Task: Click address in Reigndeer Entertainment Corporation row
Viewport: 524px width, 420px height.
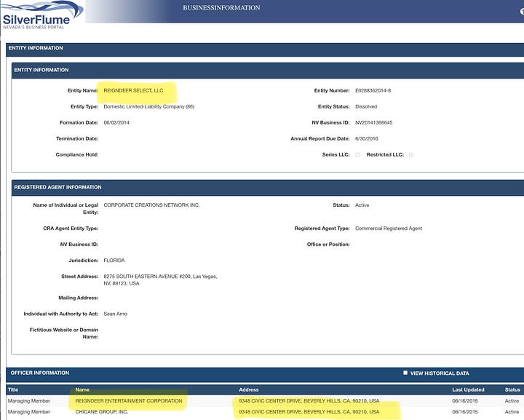Action: tap(309, 400)
